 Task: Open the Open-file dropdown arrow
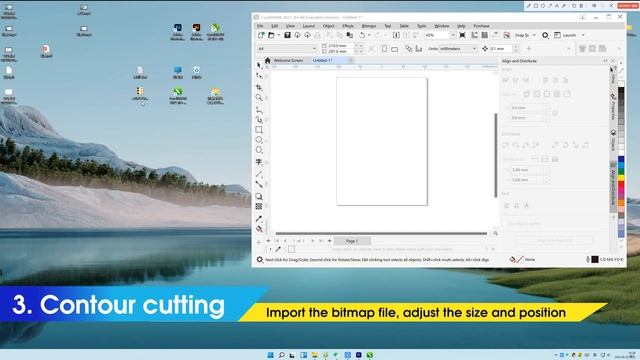(278, 36)
